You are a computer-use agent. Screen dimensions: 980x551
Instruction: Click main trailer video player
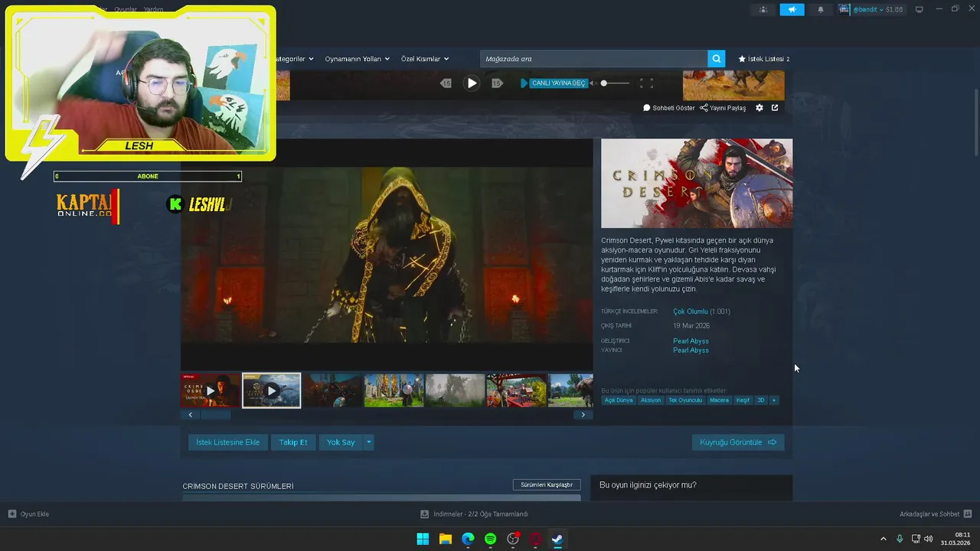point(387,255)
